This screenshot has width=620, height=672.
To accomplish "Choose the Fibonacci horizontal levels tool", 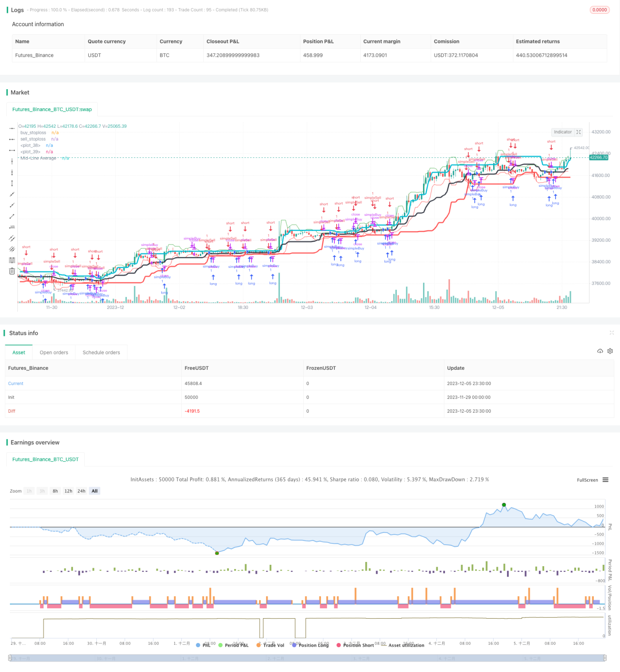I will (x=12, y=260).
